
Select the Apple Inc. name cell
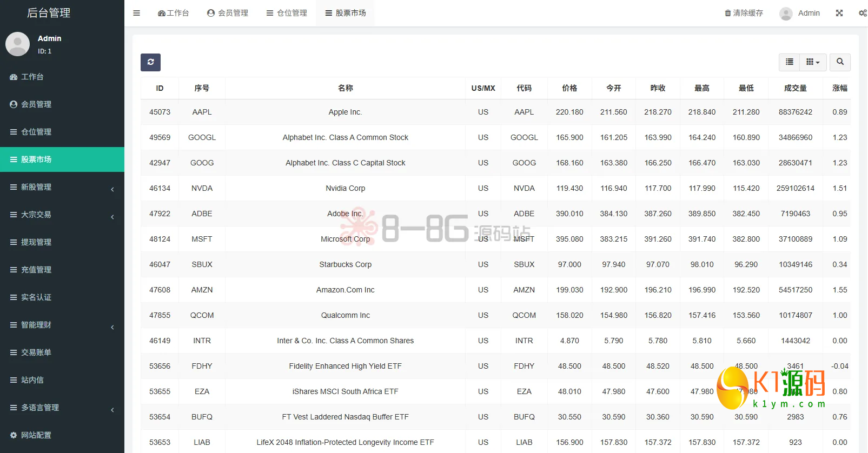345,112
